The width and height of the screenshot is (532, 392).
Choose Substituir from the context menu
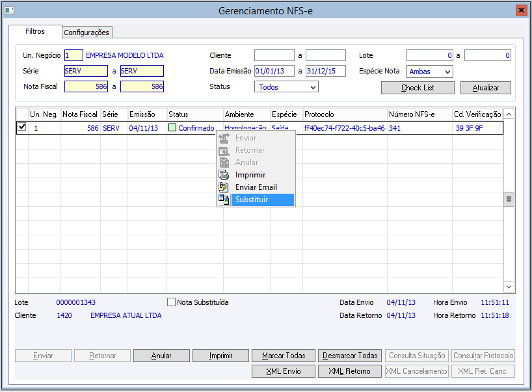(252, 200)
